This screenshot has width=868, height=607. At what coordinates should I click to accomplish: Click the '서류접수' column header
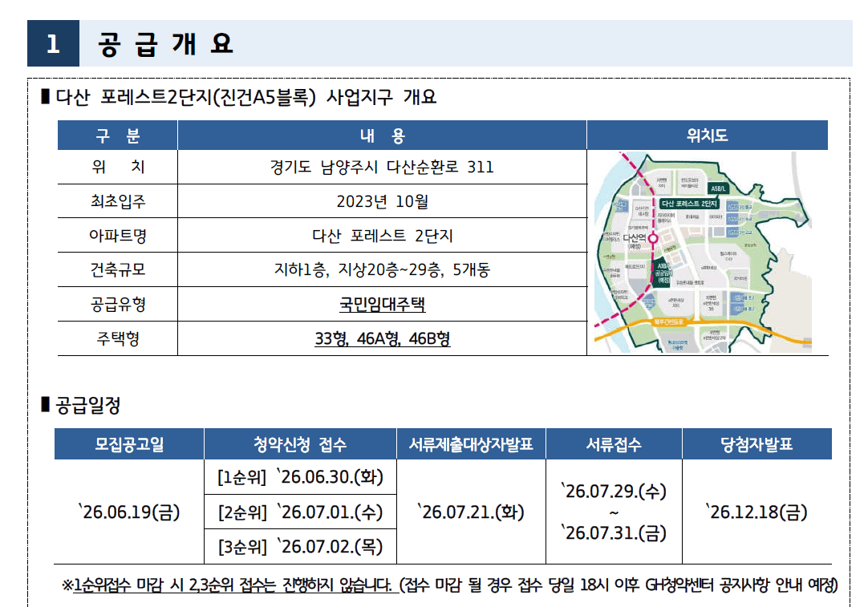(614, 443)
